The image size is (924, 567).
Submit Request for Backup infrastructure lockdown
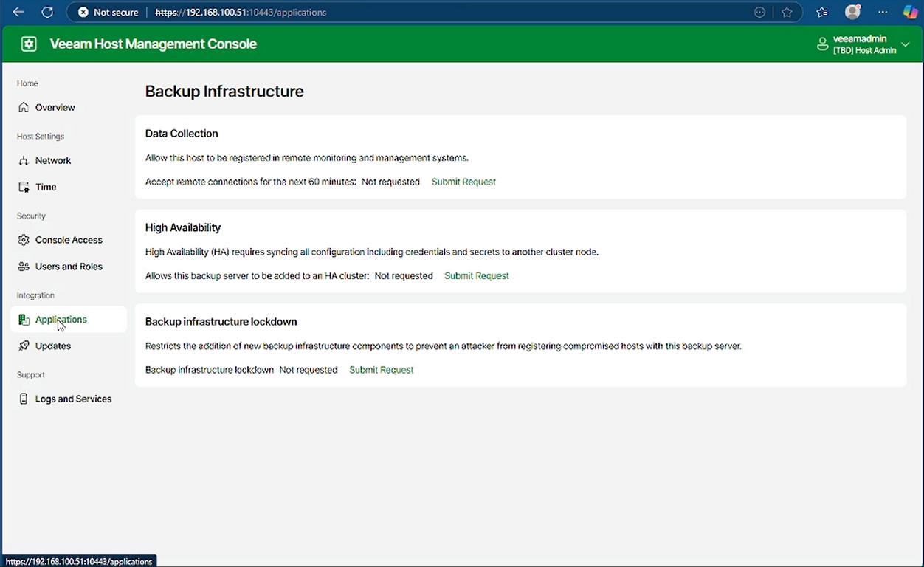click(x=382, y=370)
